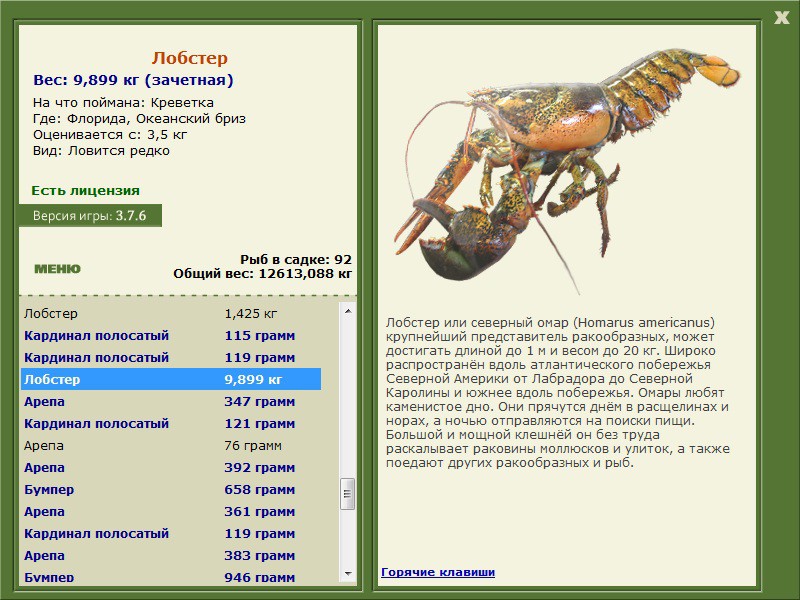
Task: Select Кардинал полосатый 115 грамм row
Action: pyautogui.click(x=171, y=335)
